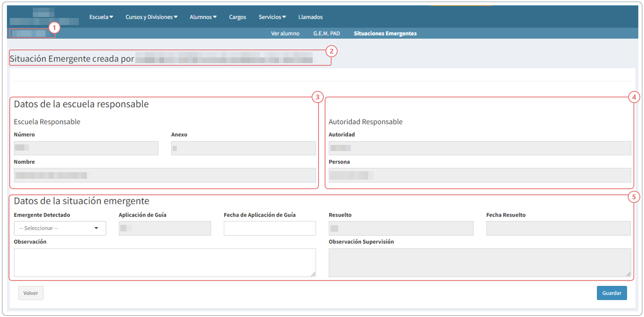644x317 pixels.
Task: Save the form with Guardar
Action: coord(611,293)
